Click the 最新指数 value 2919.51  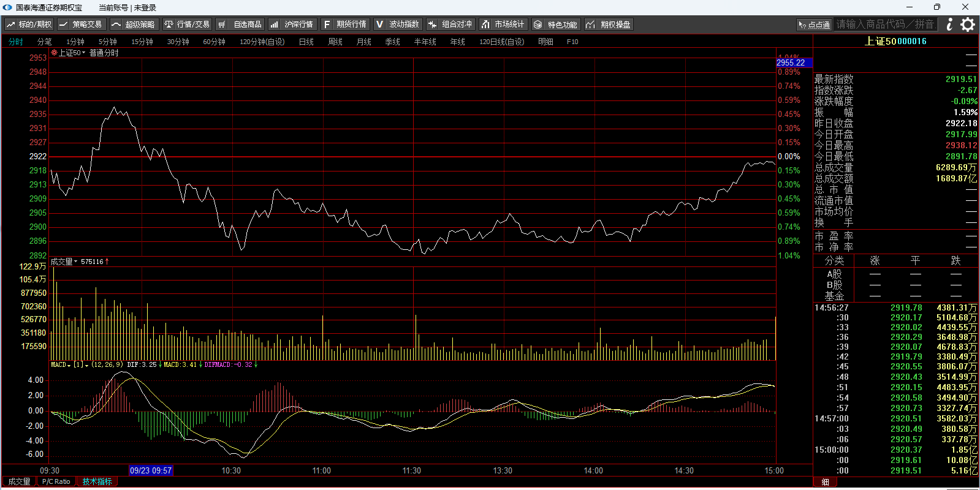click(962, 79)
